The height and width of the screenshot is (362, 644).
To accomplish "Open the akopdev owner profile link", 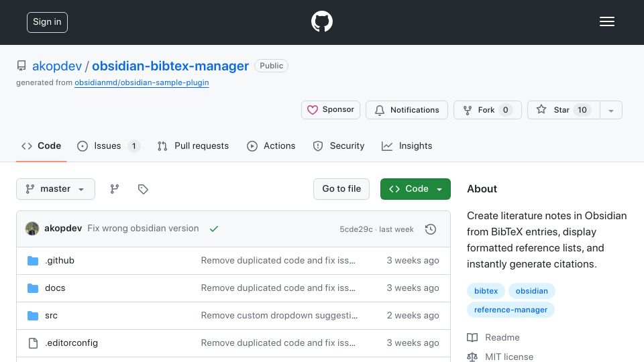I will [x=57, y=66].
